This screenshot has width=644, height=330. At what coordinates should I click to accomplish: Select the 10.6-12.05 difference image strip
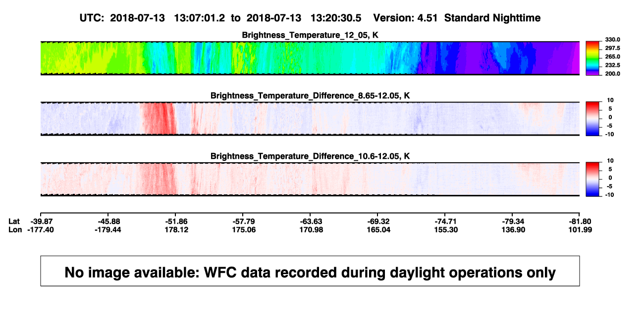pyautogui.click(x=310, y=179)
